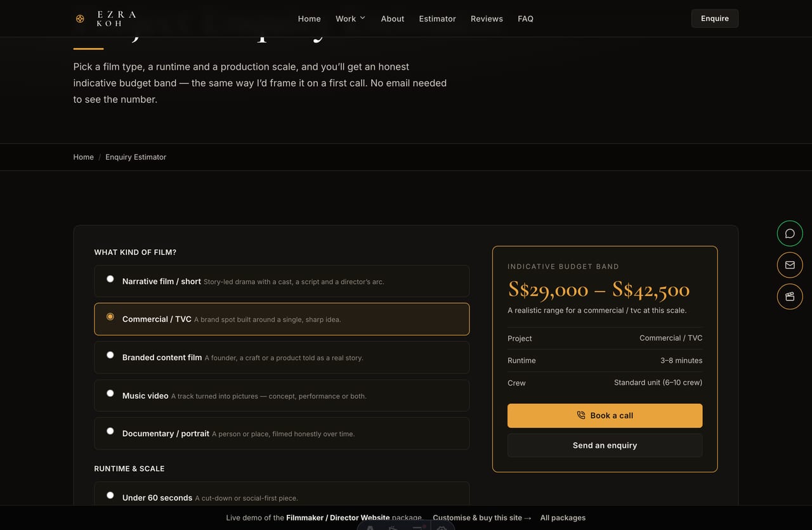Choose the Music video radio option
Image resolution: width=812 pixels, height=530 pixels.
(x=110, y=393)
